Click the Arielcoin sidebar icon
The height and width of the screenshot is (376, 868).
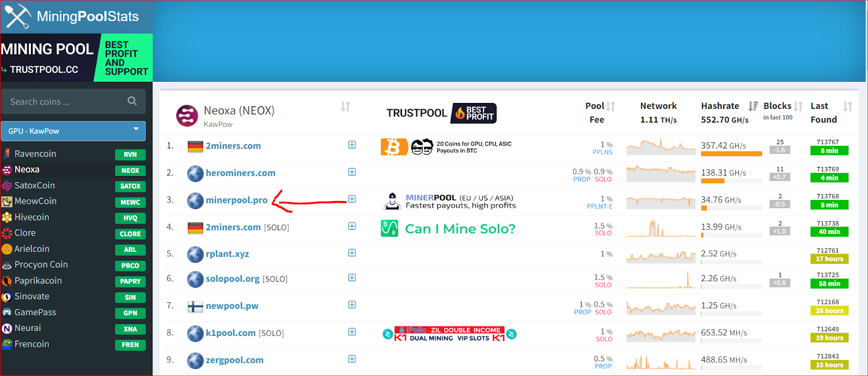7,249
